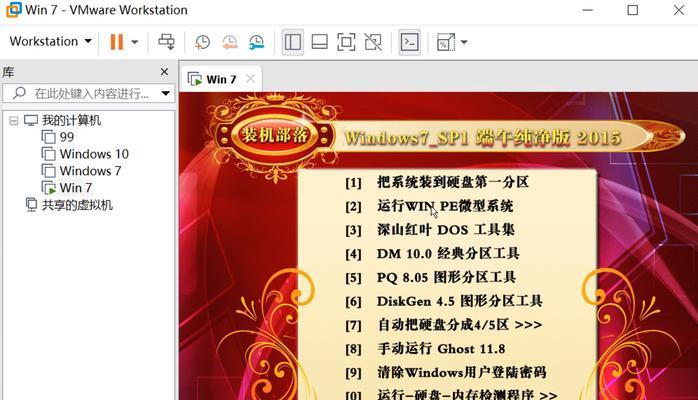Click the VMware Workstation title bar icon
Image resolution: width=698 pixels, height=400 pixels.
14,9
